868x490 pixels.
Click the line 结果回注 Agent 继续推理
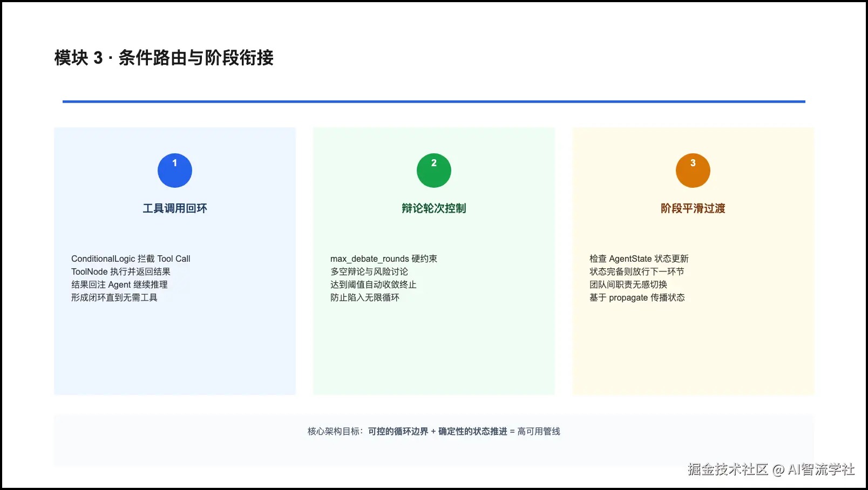(x=119, y=285)
